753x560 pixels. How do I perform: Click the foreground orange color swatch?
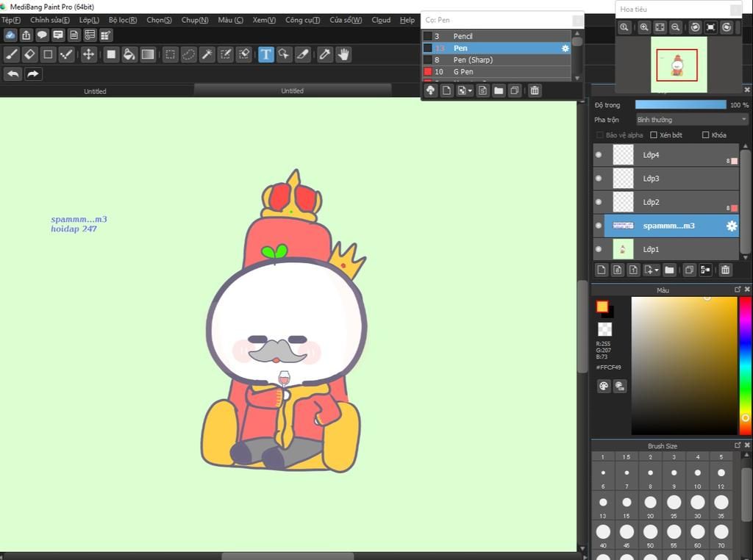tap(602, 306)
